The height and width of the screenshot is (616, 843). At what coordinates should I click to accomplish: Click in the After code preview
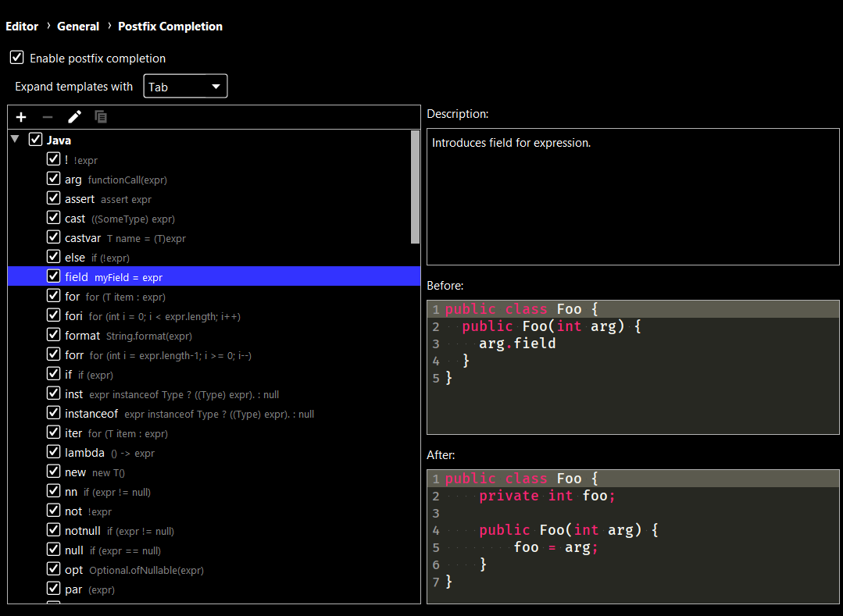coord(632,536)
